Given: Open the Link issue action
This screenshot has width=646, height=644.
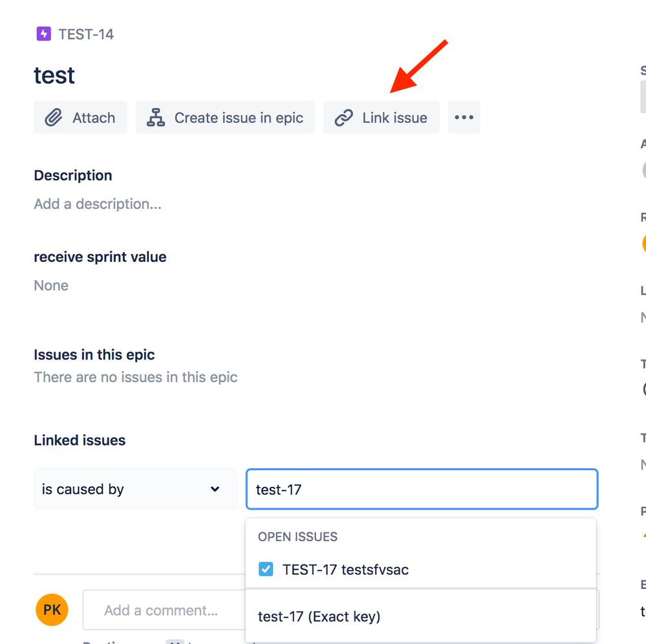Looking at the screenshot, I should pyautogui.click(x=381, y=117).
